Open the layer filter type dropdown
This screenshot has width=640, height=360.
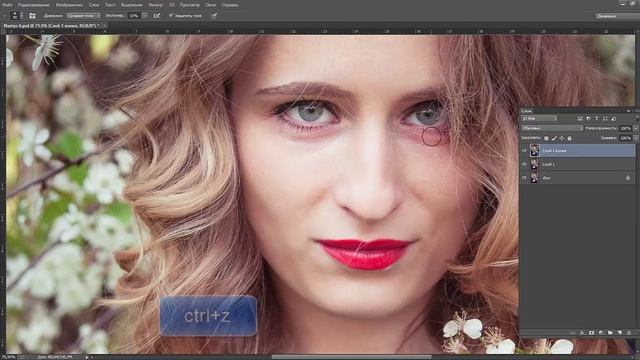[540, 118]
